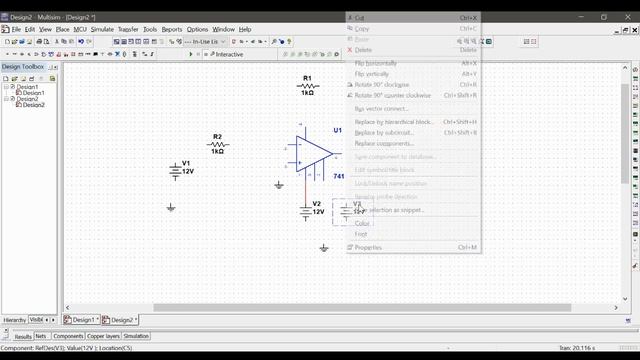Screen dimensions: 640x360
Task: Place a Source component from the toolbar
Action: (7, 54)
